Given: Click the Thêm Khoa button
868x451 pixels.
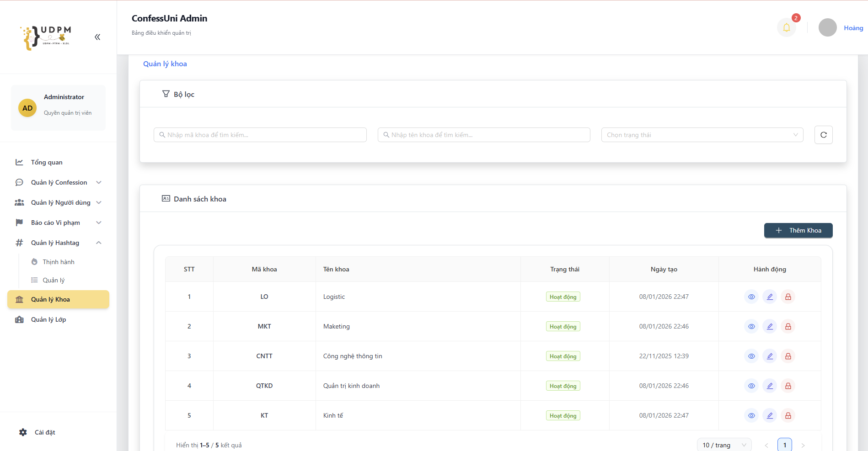Looking at the screenshot, I should pyautogui.click(x=798, y=230).
